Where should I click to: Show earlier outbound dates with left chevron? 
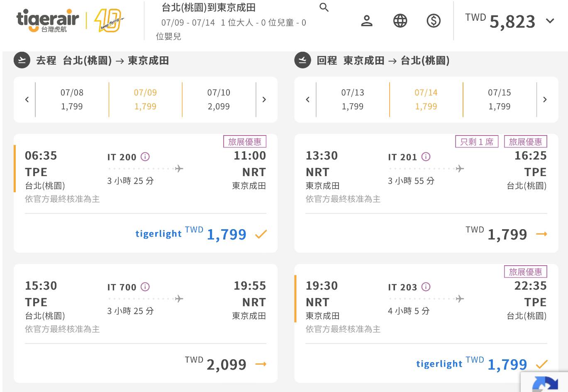27,99
